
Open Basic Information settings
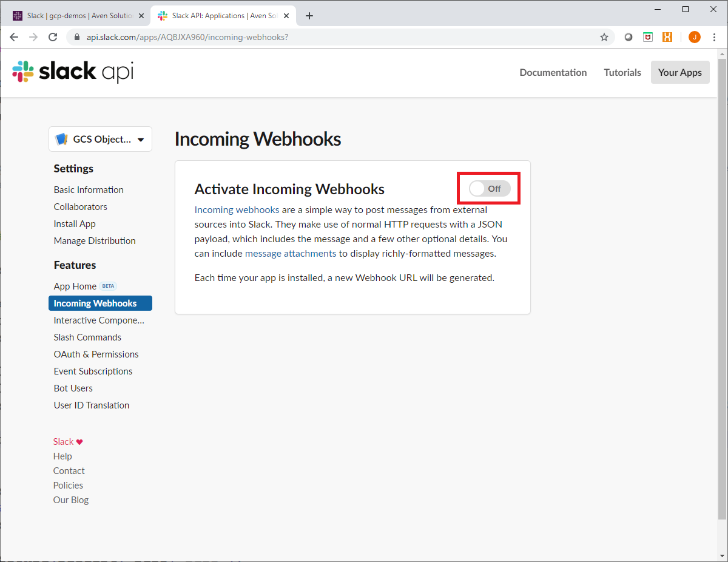click(89, 190)
